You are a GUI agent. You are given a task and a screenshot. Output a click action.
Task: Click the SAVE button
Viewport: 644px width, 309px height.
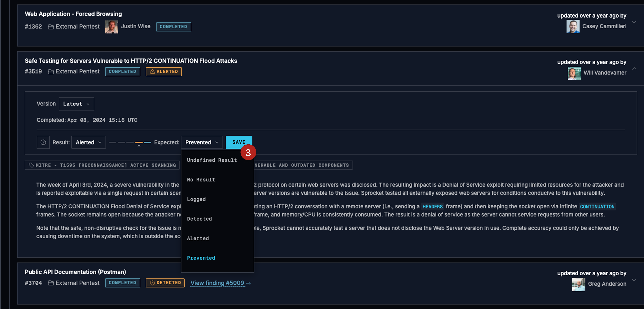tap(239, 142)
